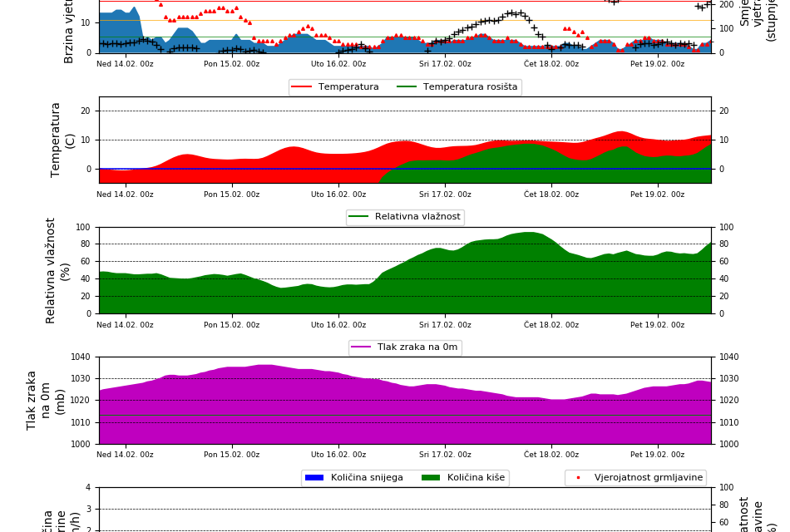Click the red line swatch beside Temperatura
This screenshot has height=532, width=790.
(301, 86)
